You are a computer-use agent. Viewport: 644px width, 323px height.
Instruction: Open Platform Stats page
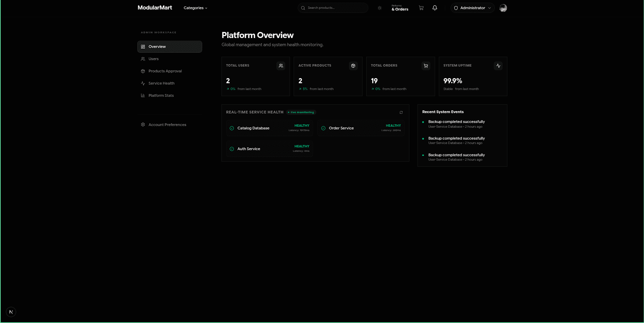click(x=170, y=95)
